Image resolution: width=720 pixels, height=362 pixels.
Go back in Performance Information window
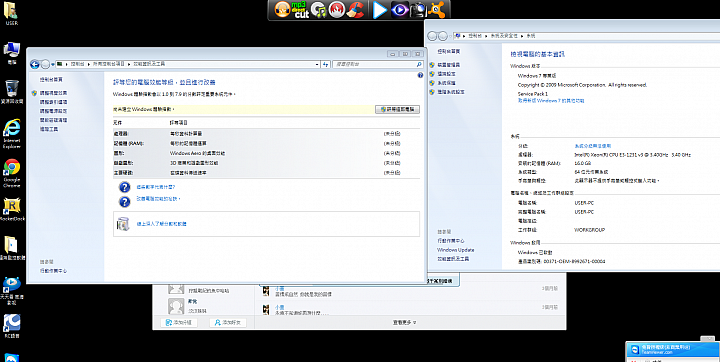pos(34,64)
